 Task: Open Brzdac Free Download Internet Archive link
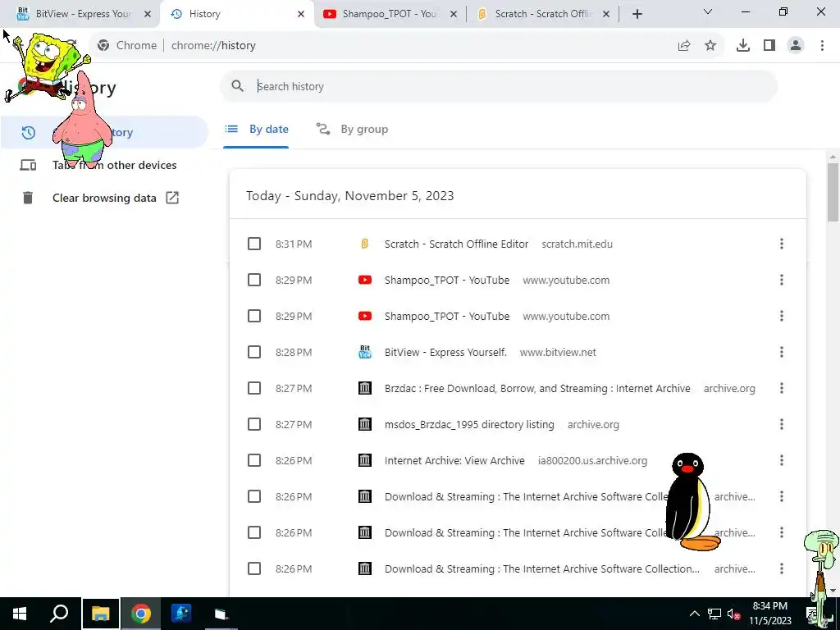[x=537, y=388]
